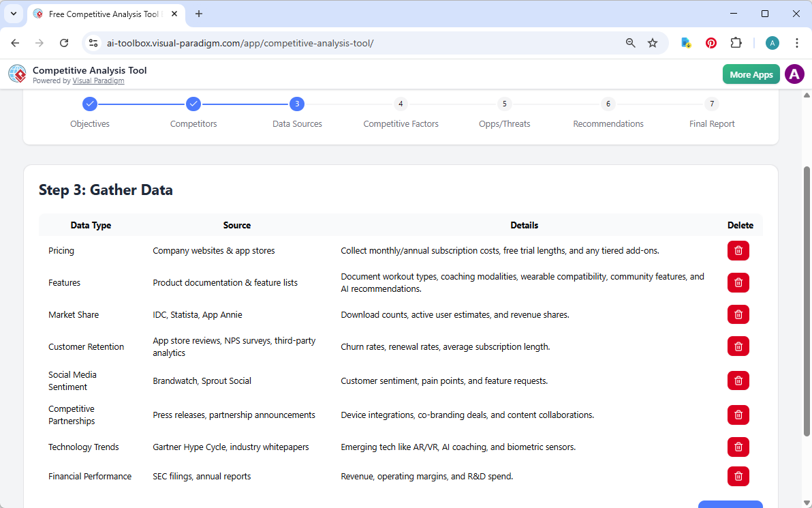Bookmark this page with the star
Viewport: 812px width, 508px height.
tap(653, 42)
